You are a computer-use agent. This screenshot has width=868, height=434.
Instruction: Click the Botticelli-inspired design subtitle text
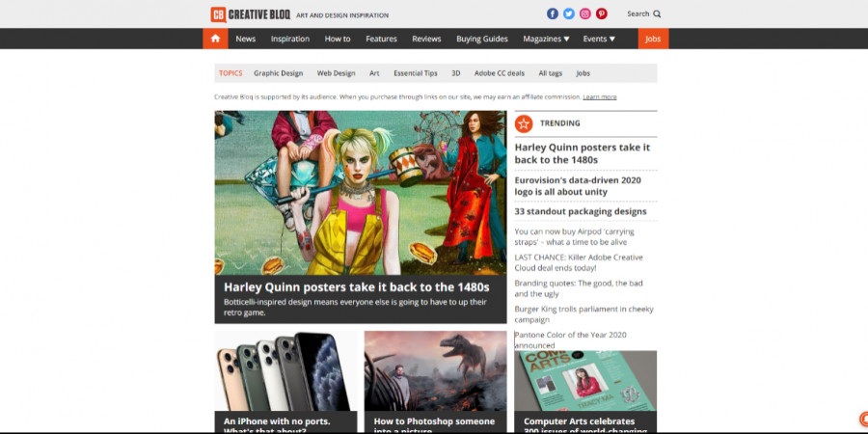(x=355, y=308)
